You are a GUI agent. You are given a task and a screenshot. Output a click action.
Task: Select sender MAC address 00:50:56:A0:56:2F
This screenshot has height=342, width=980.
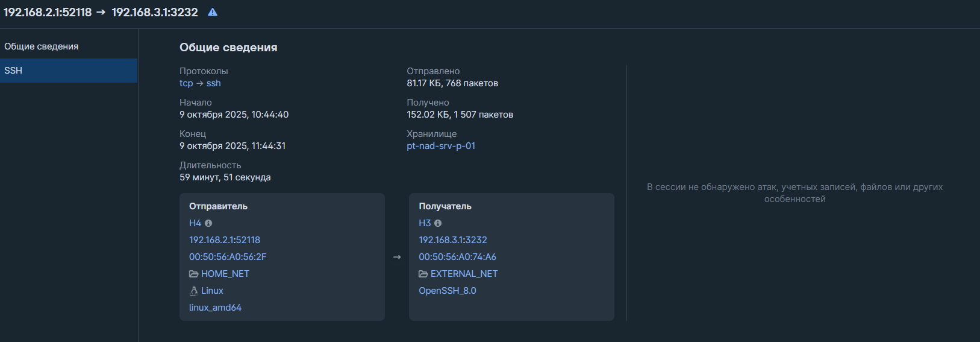(x=228, y=257)
